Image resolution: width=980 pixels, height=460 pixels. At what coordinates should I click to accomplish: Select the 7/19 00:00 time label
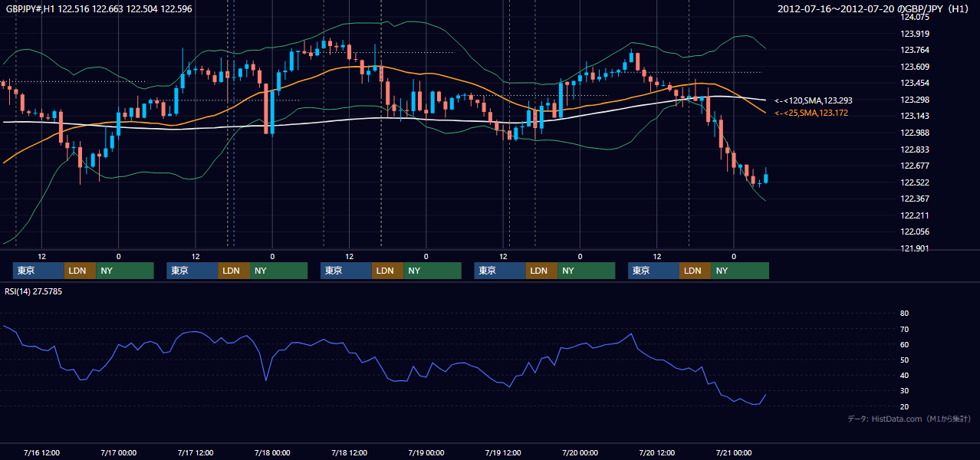[426, 452]
